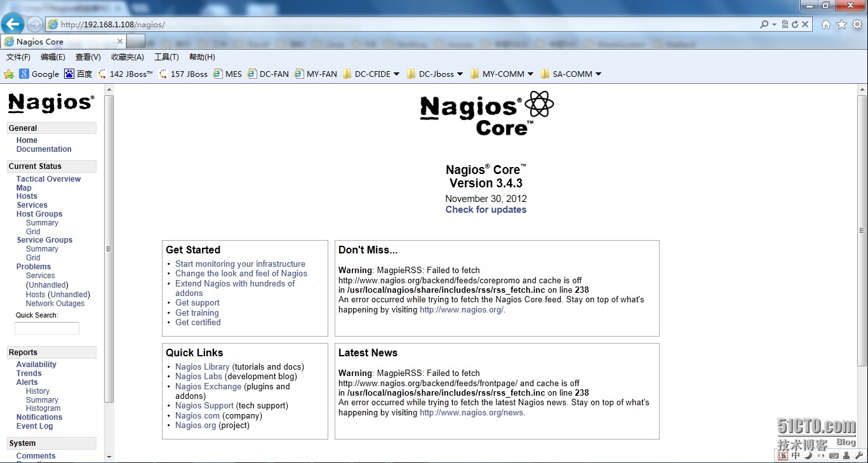Open the 142 JBoss bookmark
This screenshot has width=868, height=463.
126,74
